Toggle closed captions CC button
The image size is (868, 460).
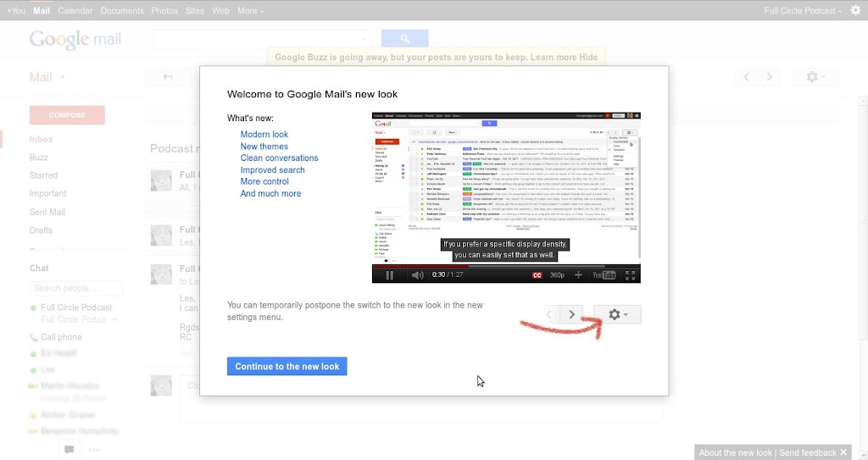tap(537, 275)
